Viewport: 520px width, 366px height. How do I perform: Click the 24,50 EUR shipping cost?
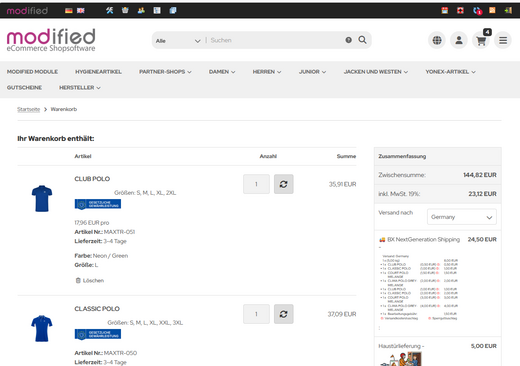click(x=482, y=240)
